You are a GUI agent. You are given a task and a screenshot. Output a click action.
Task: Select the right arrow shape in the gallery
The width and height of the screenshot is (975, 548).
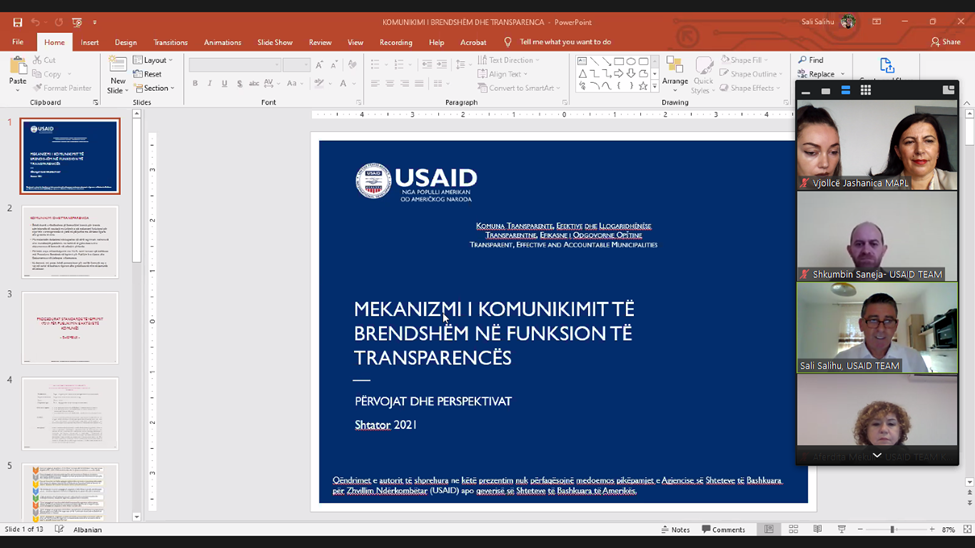619,73
